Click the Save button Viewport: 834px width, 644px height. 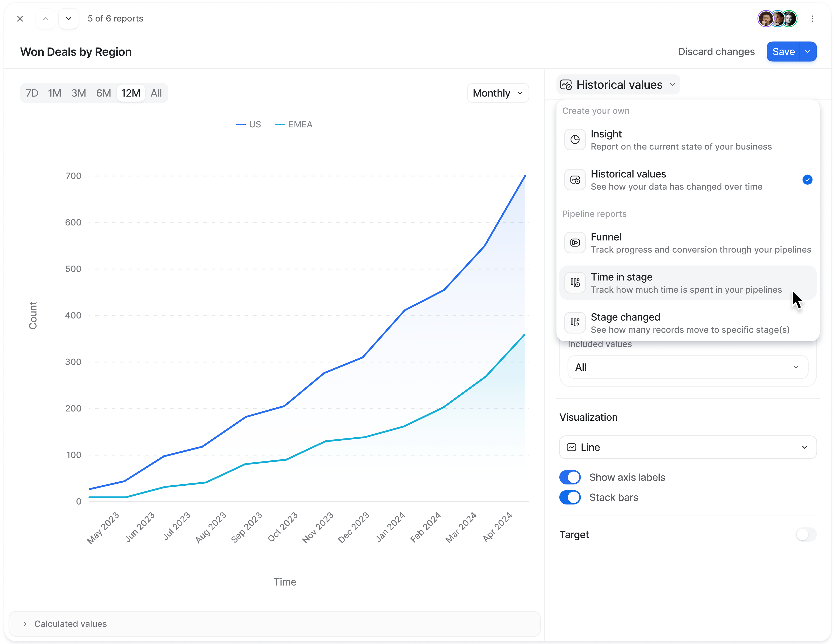(x=783, y=51)
